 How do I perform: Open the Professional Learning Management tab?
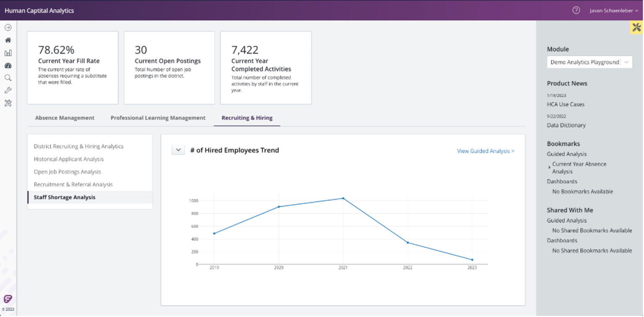pos(158,118)
